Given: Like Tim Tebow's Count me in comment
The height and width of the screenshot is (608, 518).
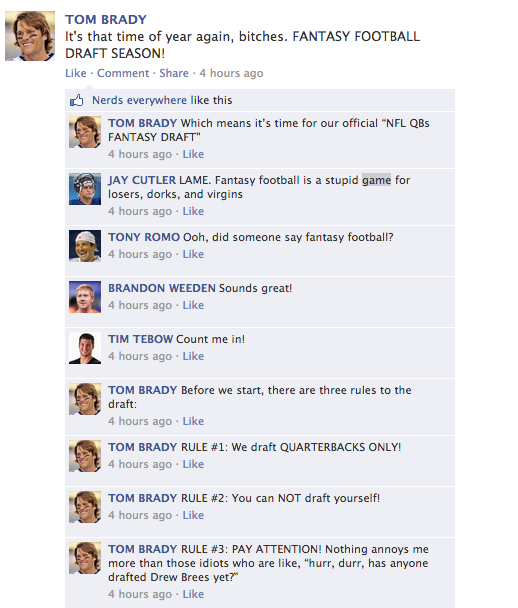Looking at the screenshot, I should [193, 356].
